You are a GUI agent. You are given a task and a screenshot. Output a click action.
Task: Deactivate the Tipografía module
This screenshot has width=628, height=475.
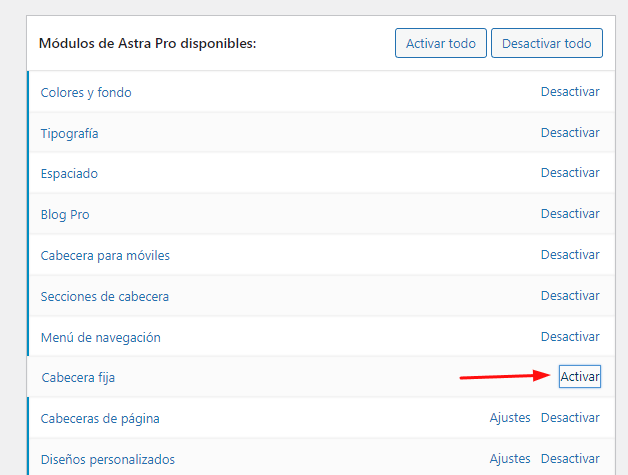(x=570, y=133)
